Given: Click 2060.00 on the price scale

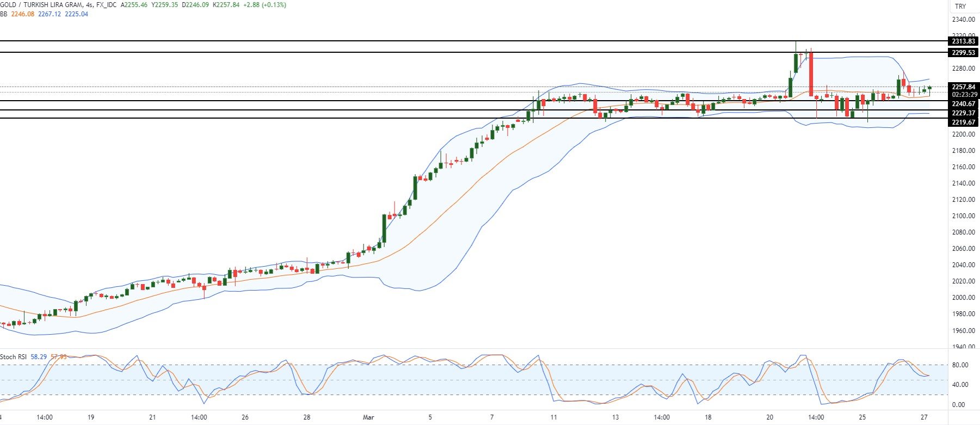Looking at the screenshot, I should pos(963,249).
